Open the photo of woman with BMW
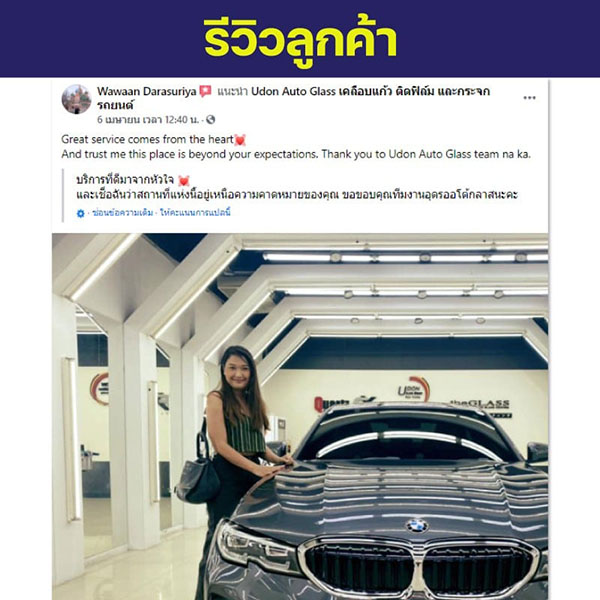This screenshot has width=600, height=600. (x=300, y=417)
